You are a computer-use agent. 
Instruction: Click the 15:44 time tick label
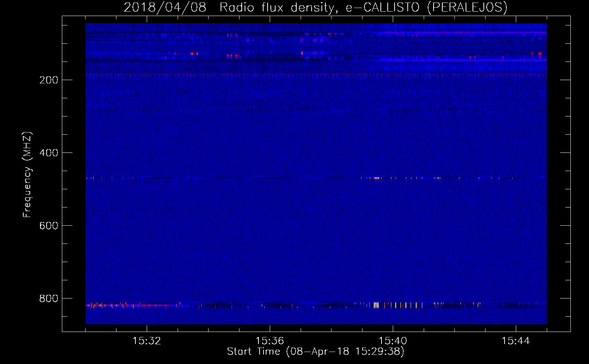click(516, 341)
